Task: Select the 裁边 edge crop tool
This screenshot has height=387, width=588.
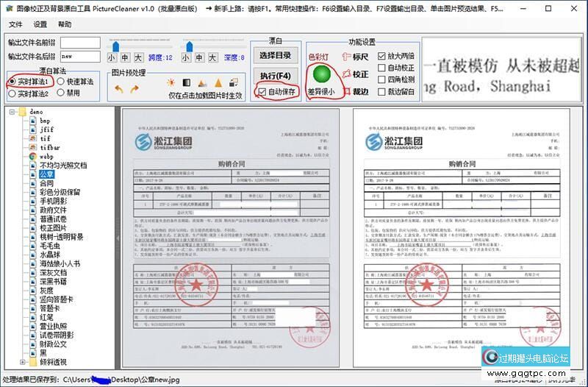Action: point(356,91)
